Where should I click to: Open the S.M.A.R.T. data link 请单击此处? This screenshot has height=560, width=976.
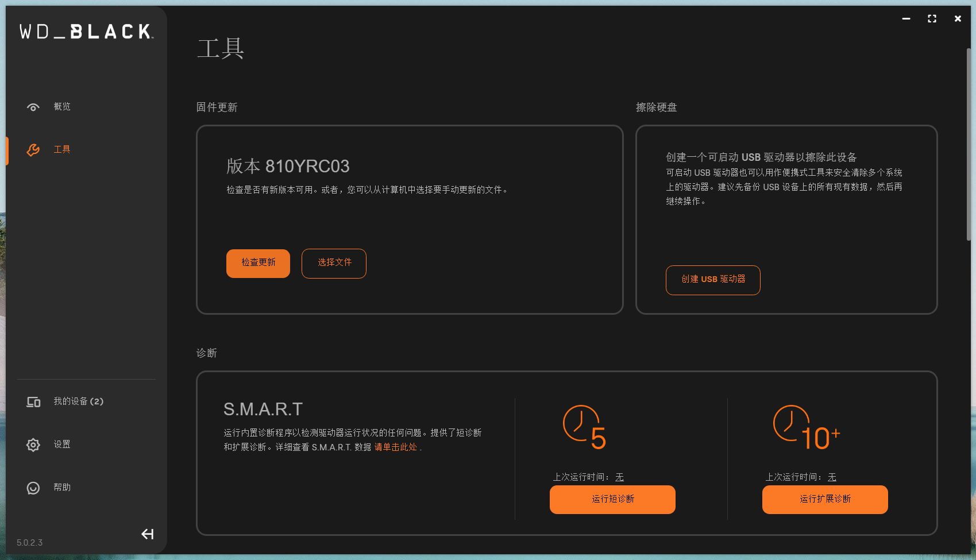point(396,447)
